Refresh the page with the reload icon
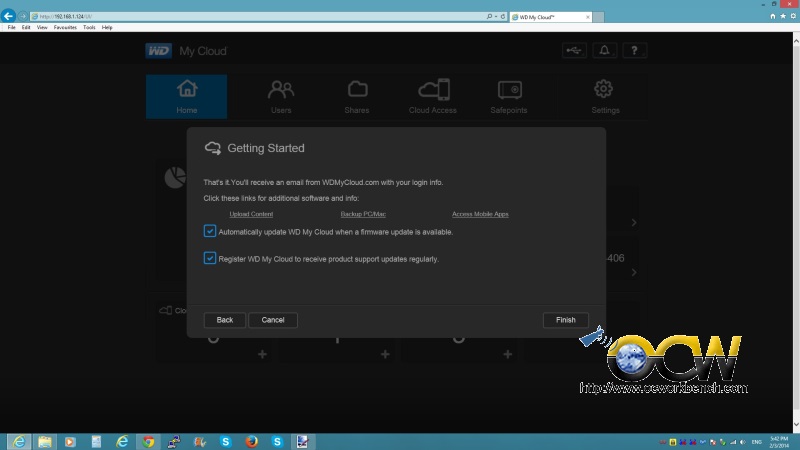 tap(503, 16)
